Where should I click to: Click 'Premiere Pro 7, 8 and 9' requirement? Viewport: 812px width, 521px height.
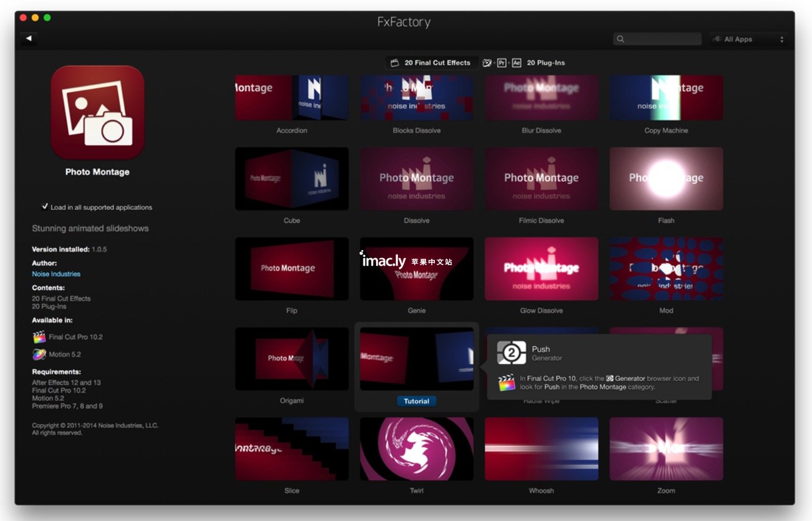click(67, 406)
